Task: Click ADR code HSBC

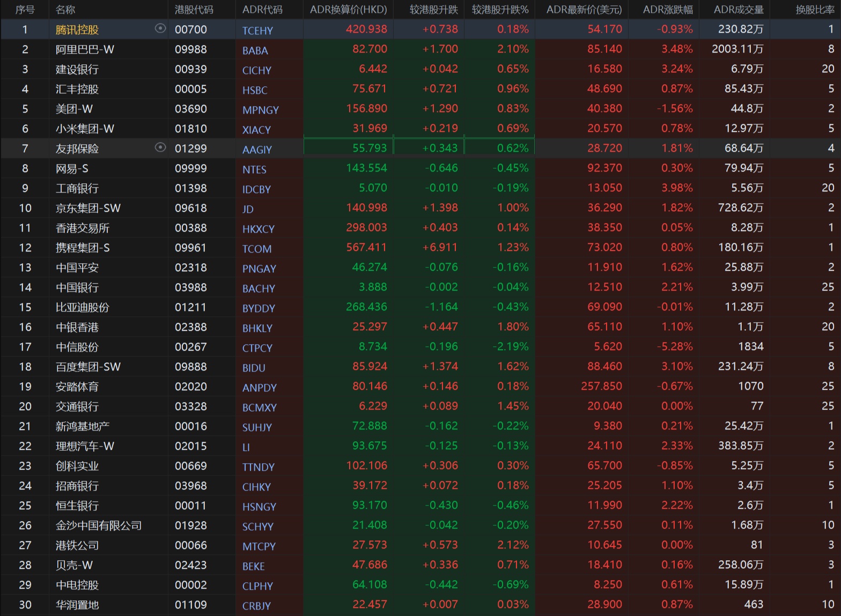Action: tap(255, 90)
